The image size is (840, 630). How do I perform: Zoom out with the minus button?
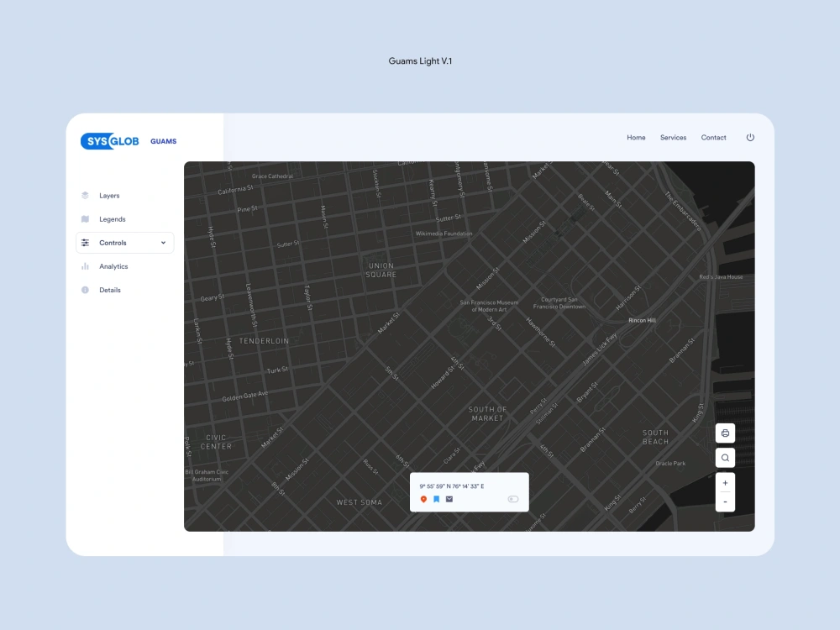725,502
